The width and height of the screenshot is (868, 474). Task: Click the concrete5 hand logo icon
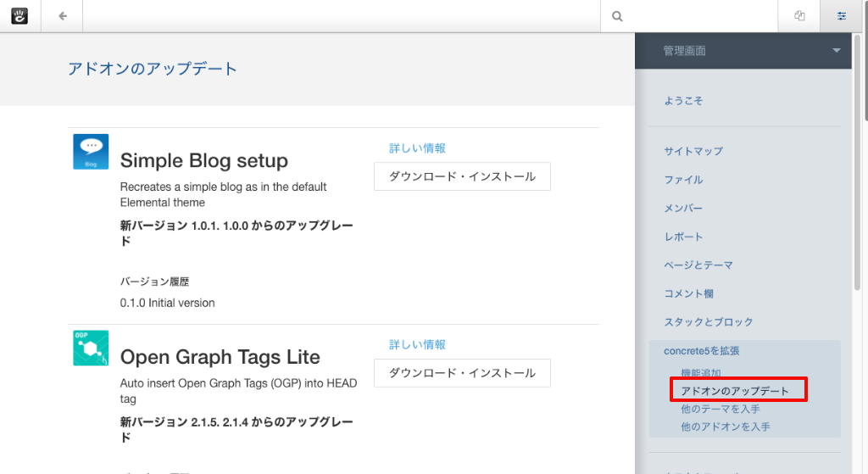click(20, 16)
